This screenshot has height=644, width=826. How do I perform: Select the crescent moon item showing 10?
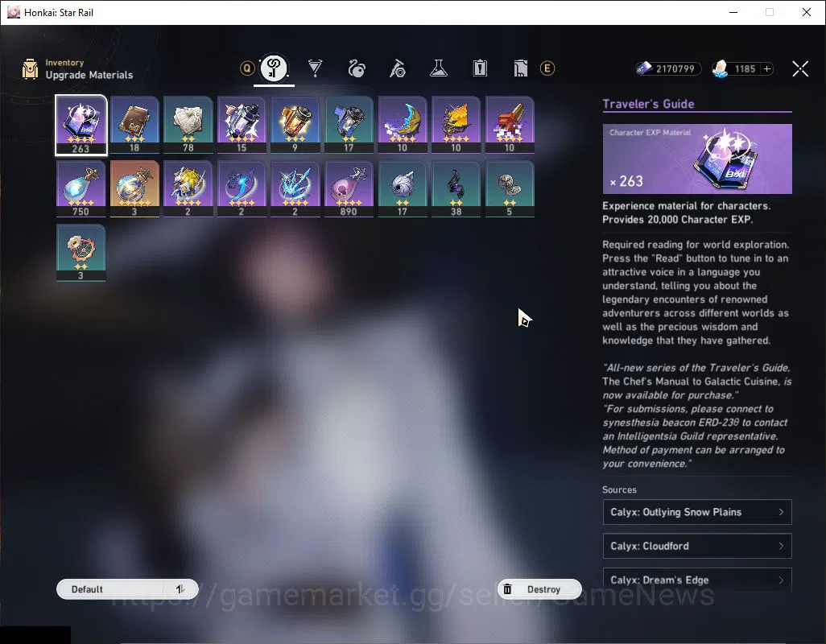click(x=403, y=125)
